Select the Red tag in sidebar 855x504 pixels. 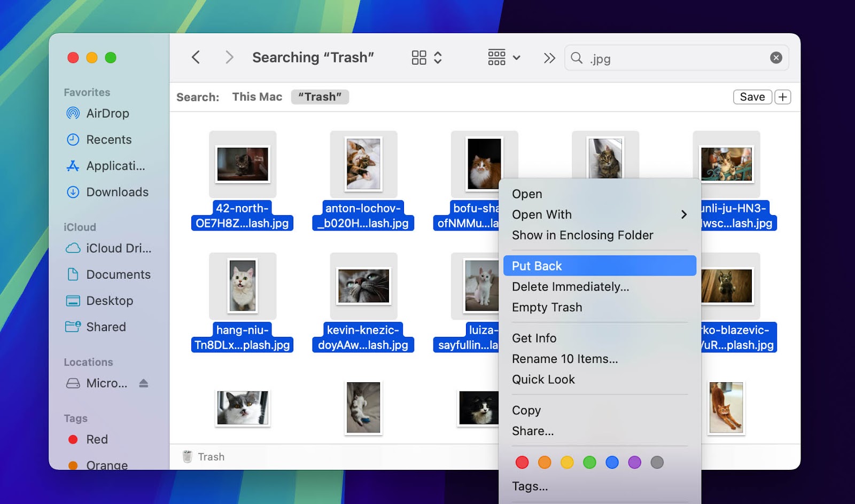coord(97,439)
